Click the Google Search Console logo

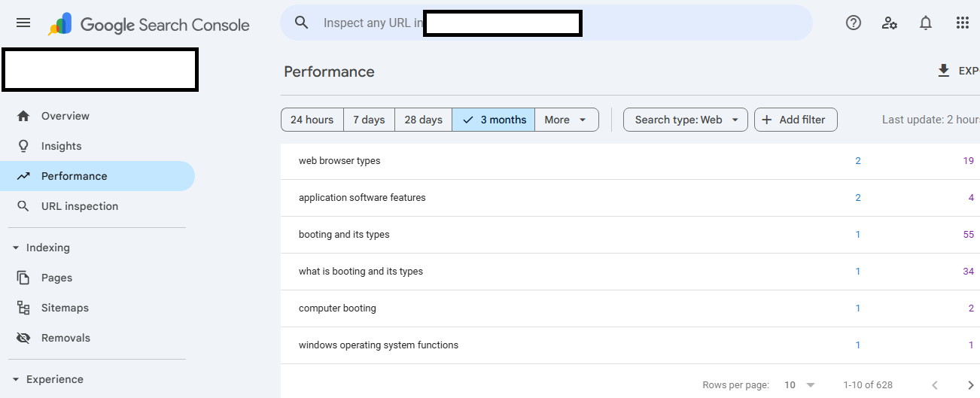pyautogui.click(x=149, y=24)
